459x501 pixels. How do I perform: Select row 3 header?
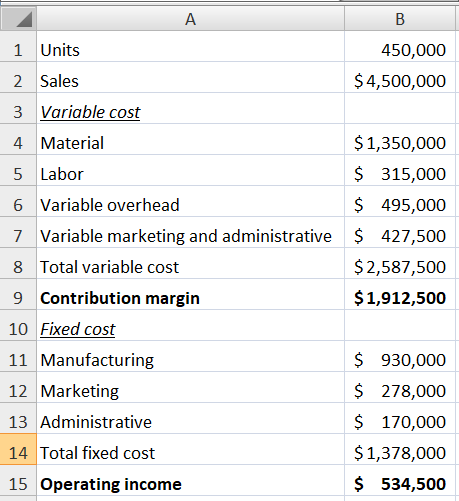(18, 108)
